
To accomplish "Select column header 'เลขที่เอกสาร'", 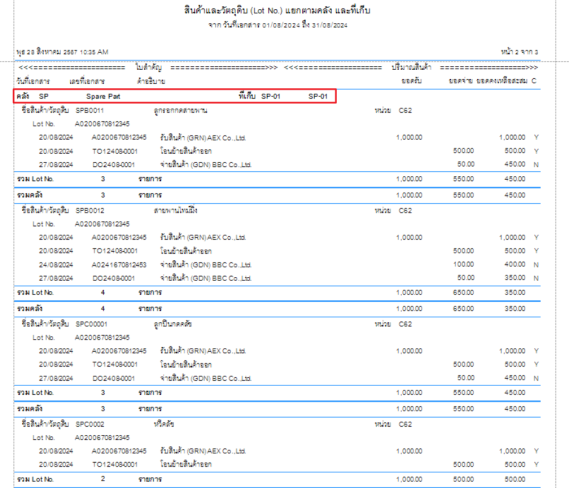I will coord(87,81).
